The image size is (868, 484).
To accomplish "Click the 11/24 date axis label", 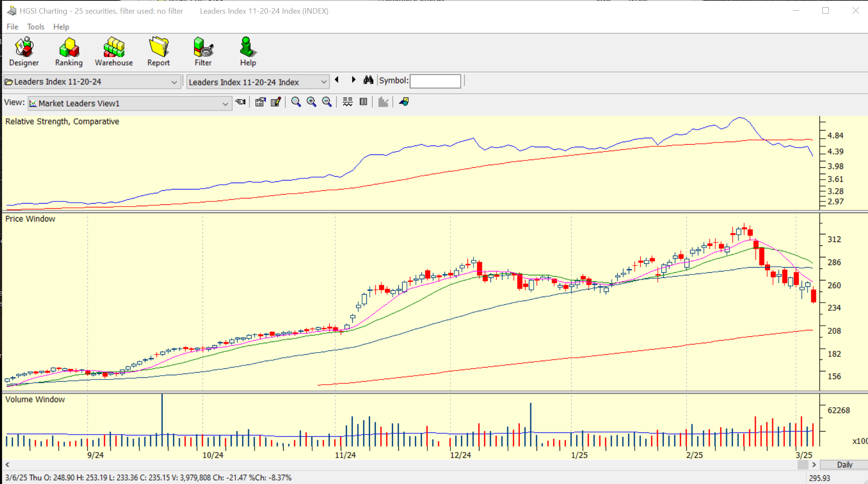I will point(345,455).
